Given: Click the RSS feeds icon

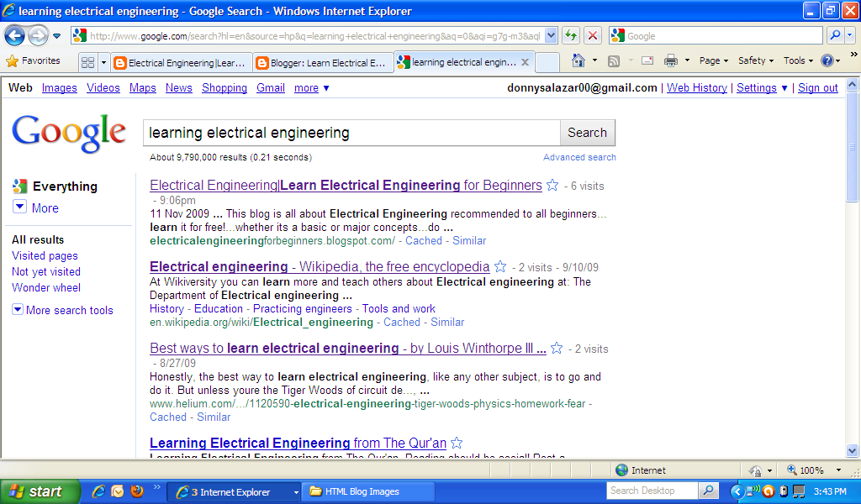Looking at the screenshot, I should coord(614,60).
